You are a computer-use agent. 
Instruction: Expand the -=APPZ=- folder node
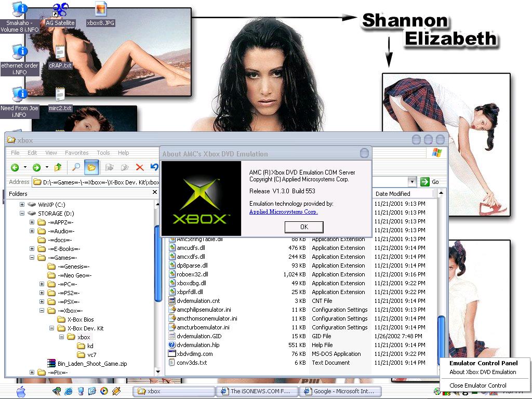click(x=32, y=222)
